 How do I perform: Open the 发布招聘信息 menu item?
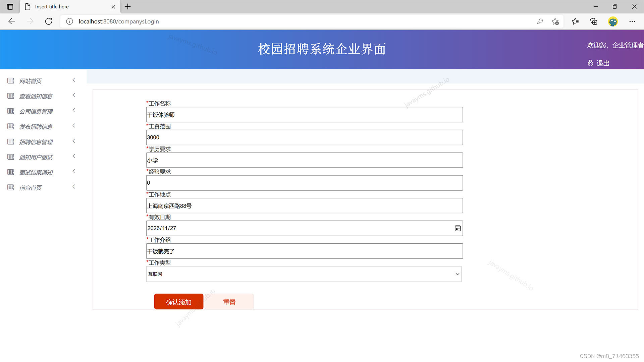click(36, 127)
